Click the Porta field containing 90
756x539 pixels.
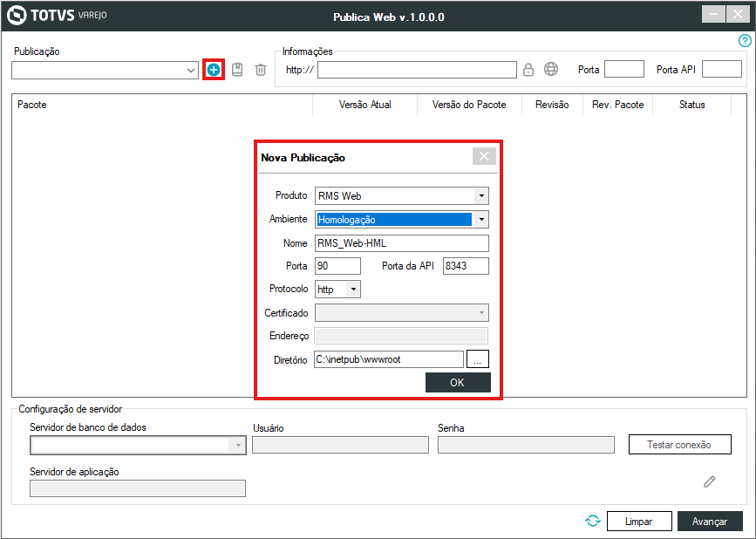(x=337, y=266)
